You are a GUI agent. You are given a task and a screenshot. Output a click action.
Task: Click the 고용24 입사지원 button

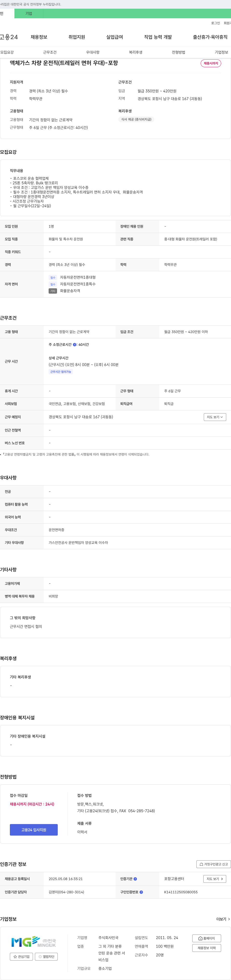[34, 830]
